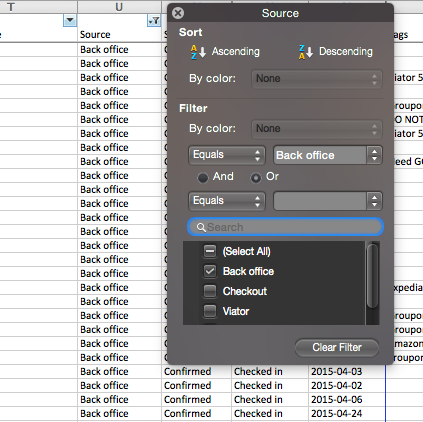This screenshot has height=422, width=423.
Task: Open the Sort By color dropdown
Action: pyautogui.click(x=316, y=79)
